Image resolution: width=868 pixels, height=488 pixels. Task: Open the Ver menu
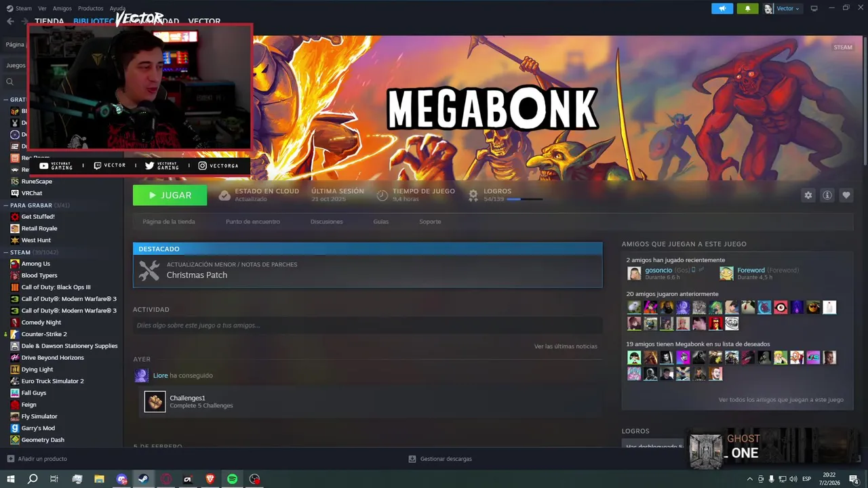click(42, 8)
